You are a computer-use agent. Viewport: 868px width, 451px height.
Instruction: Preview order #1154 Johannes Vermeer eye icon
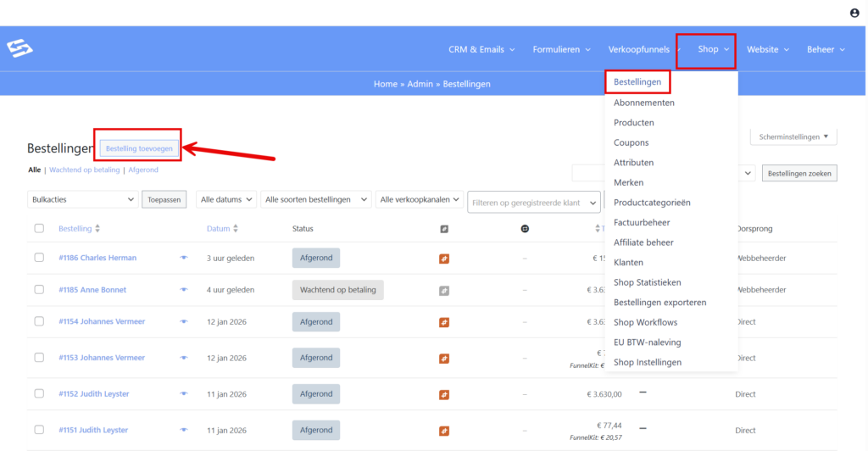point(184,322)
